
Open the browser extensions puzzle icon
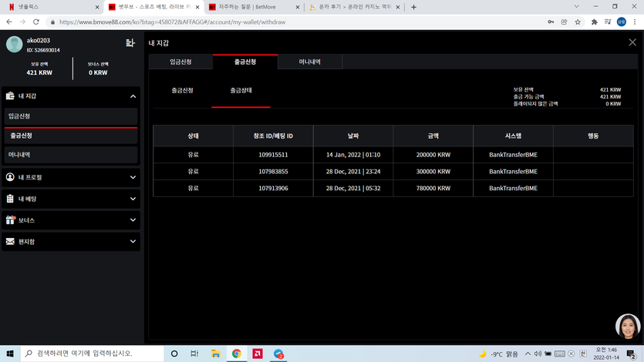coord(595,22)
